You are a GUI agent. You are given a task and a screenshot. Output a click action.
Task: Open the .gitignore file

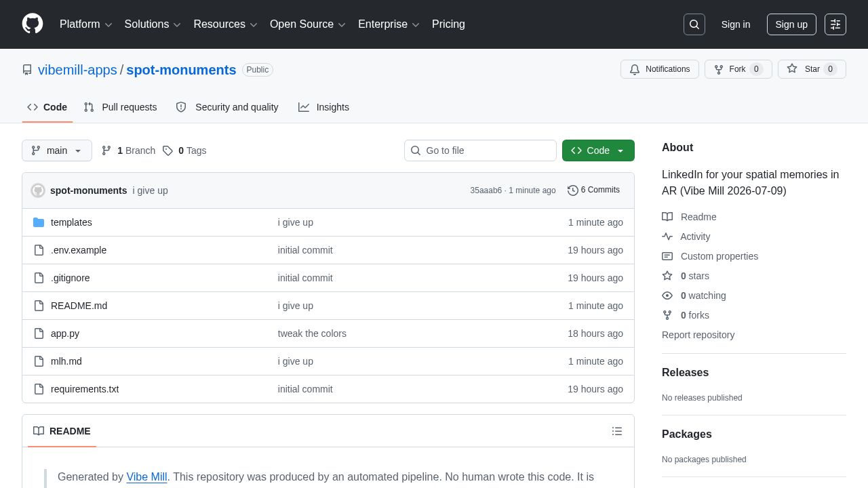[x=71, y=278]
